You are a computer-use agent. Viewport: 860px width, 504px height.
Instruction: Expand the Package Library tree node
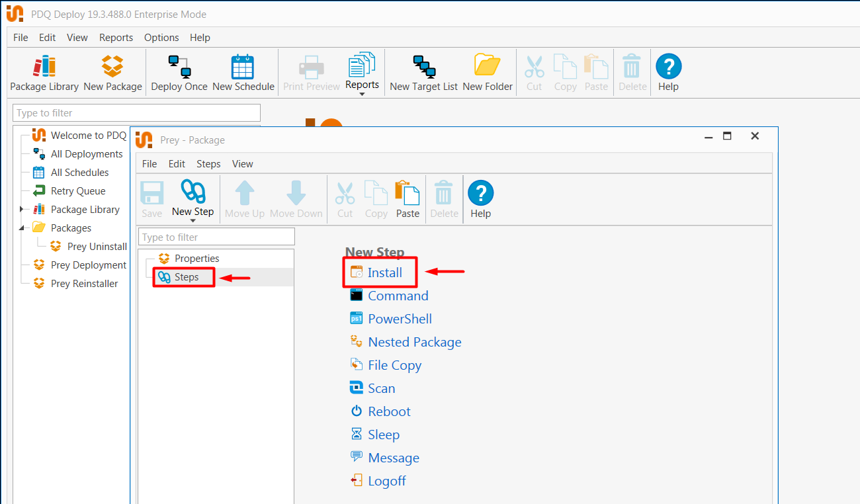pos(21,210)
